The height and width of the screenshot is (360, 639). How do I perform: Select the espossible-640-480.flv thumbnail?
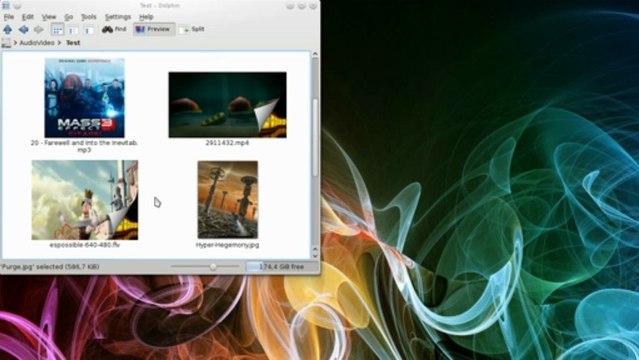(x=85, y=200)
